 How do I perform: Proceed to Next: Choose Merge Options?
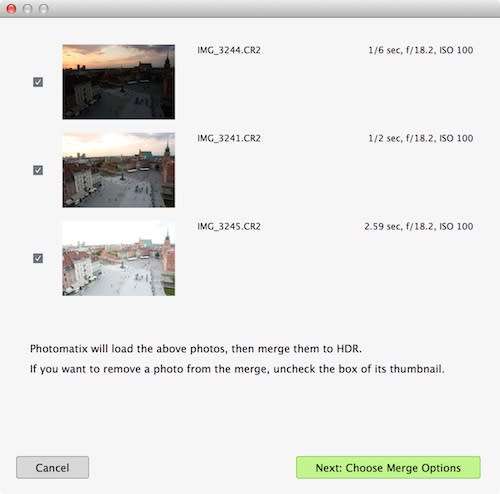tap(388, 468)
